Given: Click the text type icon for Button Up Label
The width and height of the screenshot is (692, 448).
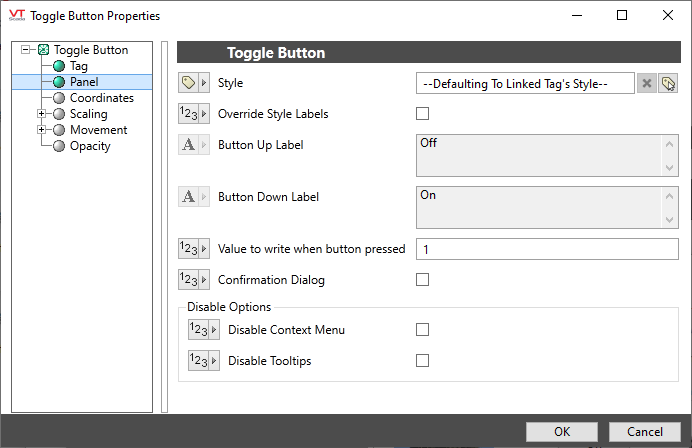Looking at the screenshot, I should coord(194,145).
